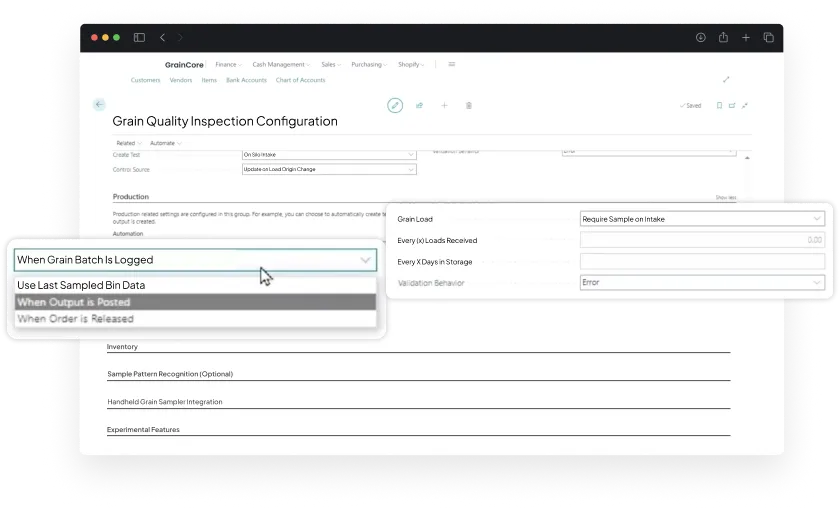Image resolution: width=840 pixels, height=508 pixels.
Task: Toggle the browser sidebar icon
Action: point(139,37)
